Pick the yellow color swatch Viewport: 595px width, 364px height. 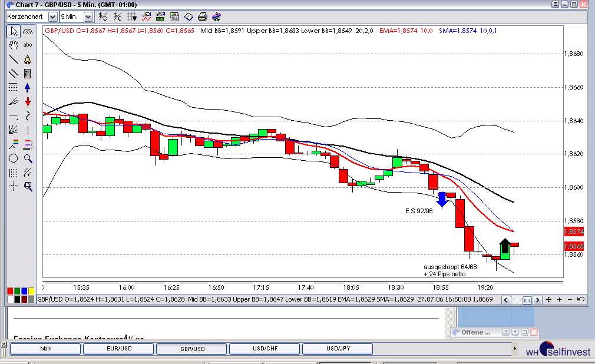pyautogui.click(x=31, y=291)
